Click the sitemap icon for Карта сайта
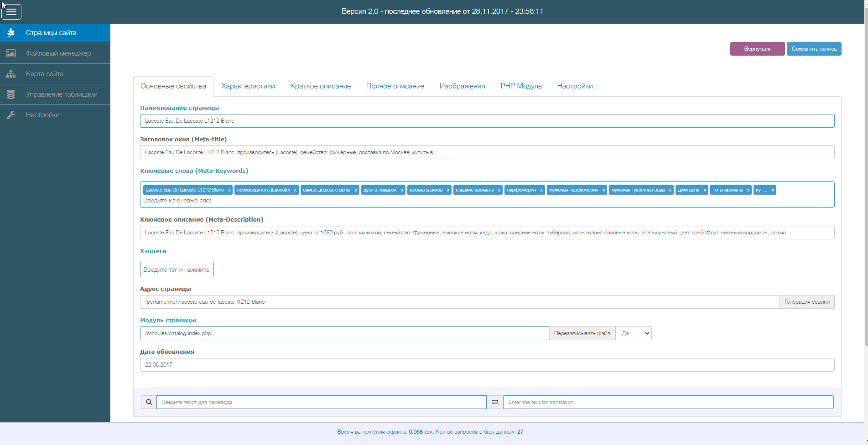Viewport: 868px width, 445px height. click(11, 74)
